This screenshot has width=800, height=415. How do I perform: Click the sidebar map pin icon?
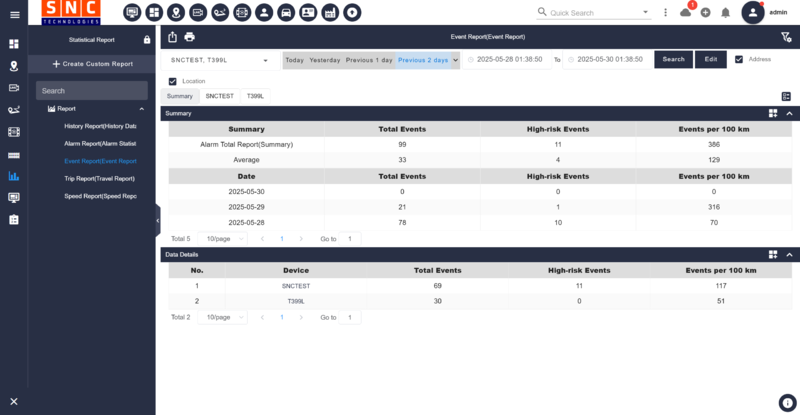tap(14, 66)
